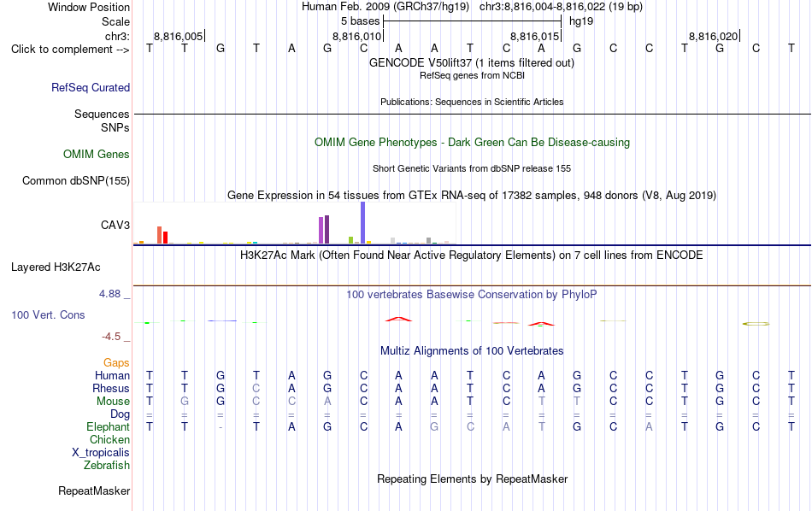Click the dark purple GTEx expression bar

pyautogui.click(x=327, y=229)
